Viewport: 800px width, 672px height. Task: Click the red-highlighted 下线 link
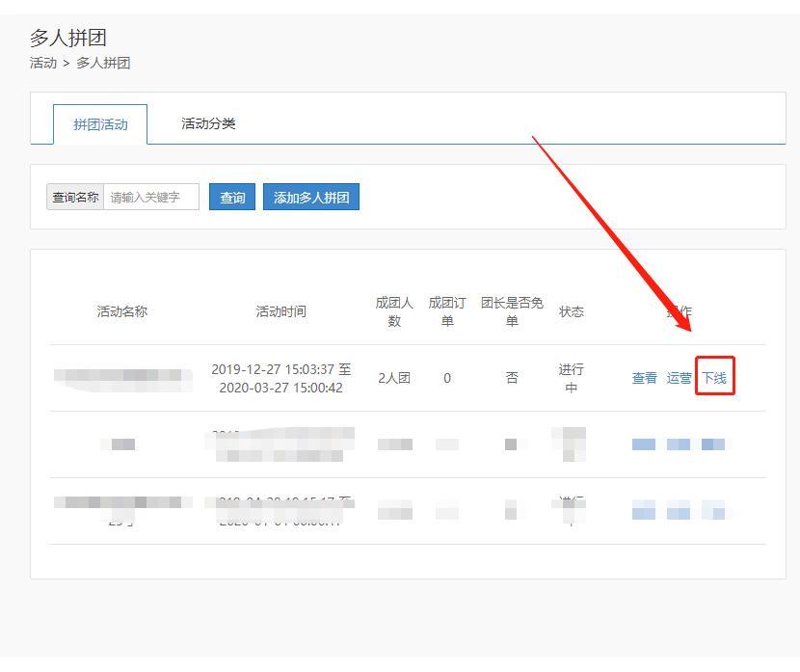715,378
